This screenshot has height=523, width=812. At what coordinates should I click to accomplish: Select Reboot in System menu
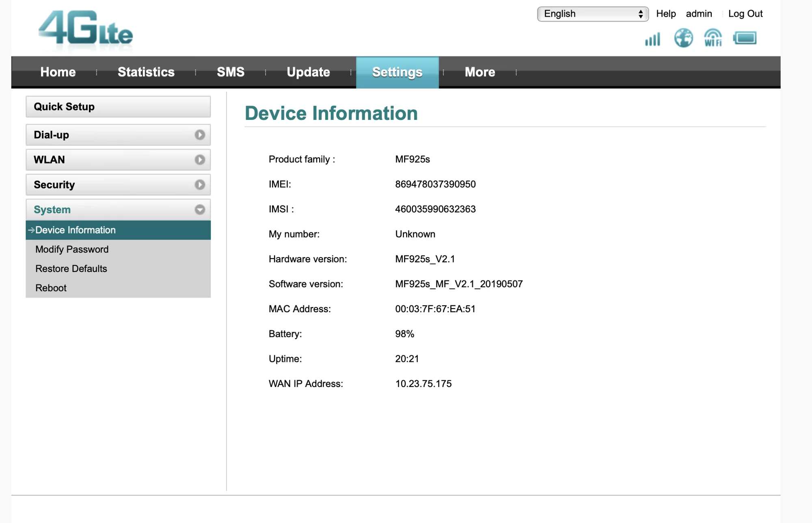click(x=51, y=288)
